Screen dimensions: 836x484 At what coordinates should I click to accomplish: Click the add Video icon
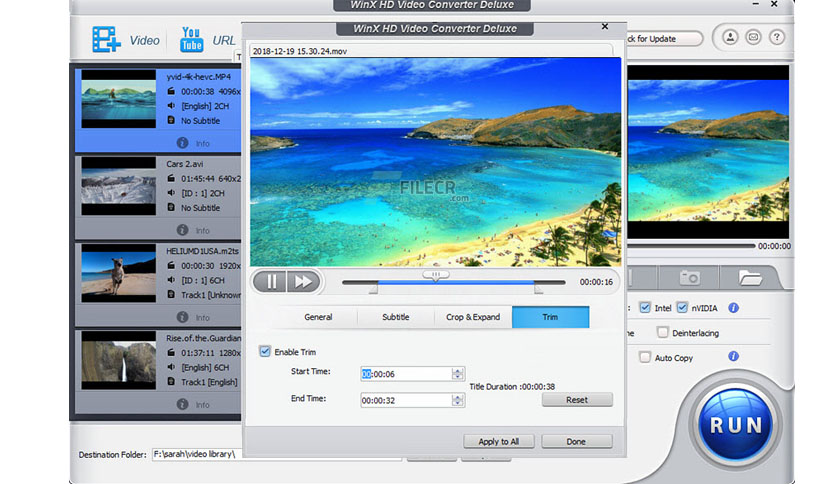pos(106,39)
